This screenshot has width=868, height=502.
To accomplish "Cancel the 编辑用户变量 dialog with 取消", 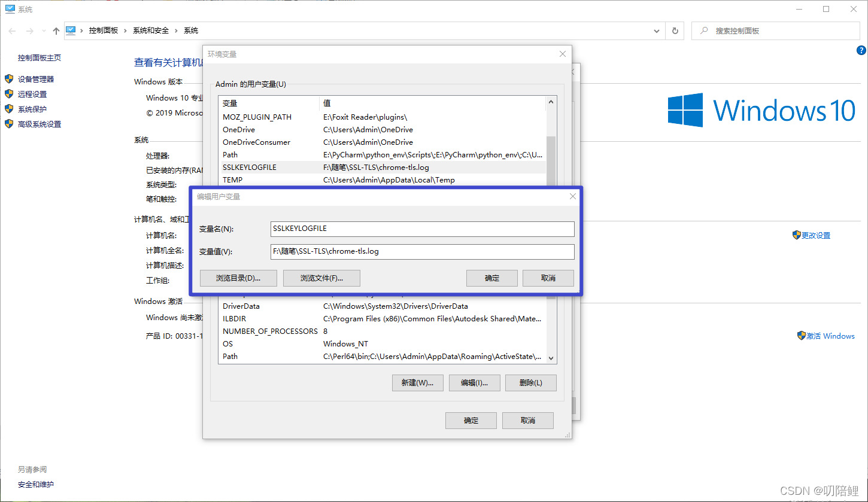I will point(548,278).
